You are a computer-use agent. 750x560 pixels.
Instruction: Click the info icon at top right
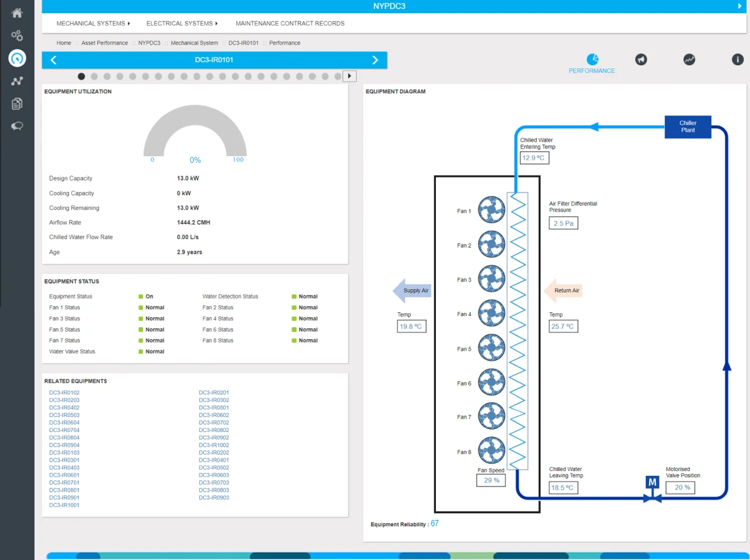737,60
